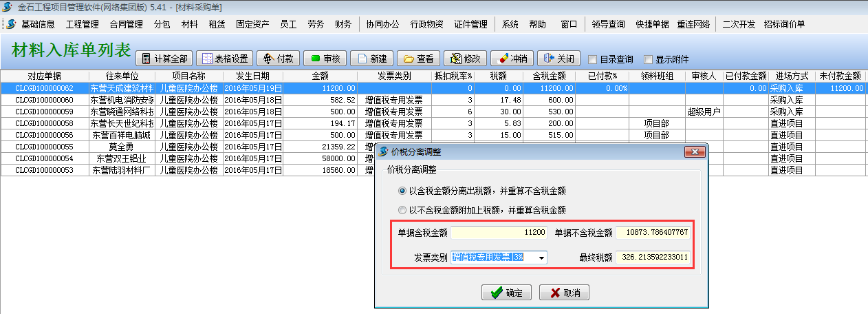Open the 领导查询 menu
Viewport: 868px width, 314px height.
[609, 24]
